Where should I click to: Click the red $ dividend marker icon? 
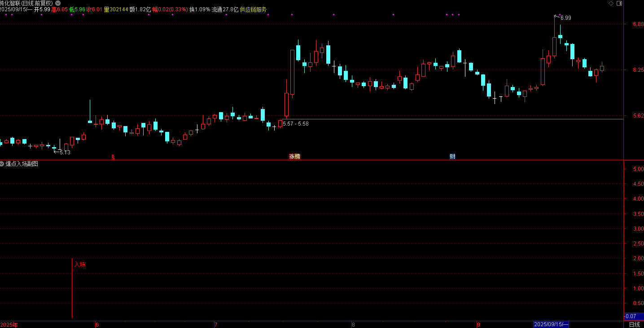coord(113,157)
